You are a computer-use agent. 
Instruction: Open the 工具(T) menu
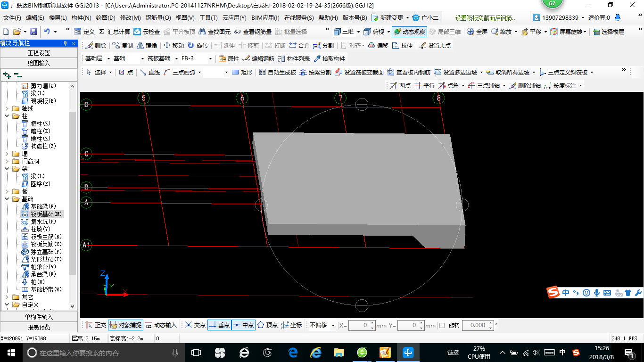pyautogui.click(x=208, y=18)
